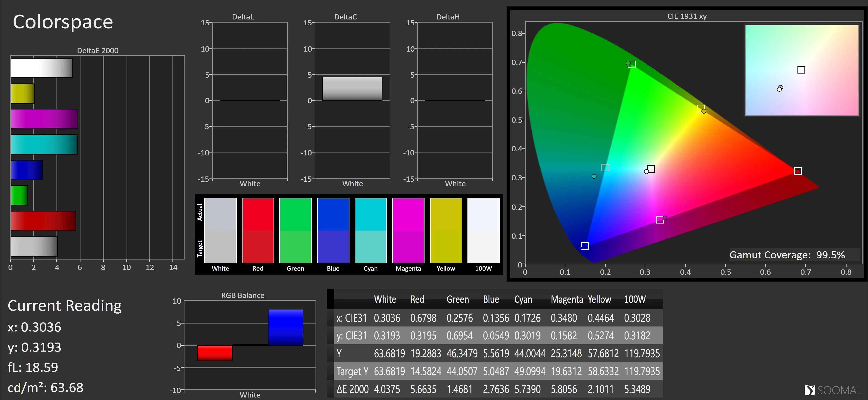
Task: Click the Target Y row label
Action: [352, 371]
